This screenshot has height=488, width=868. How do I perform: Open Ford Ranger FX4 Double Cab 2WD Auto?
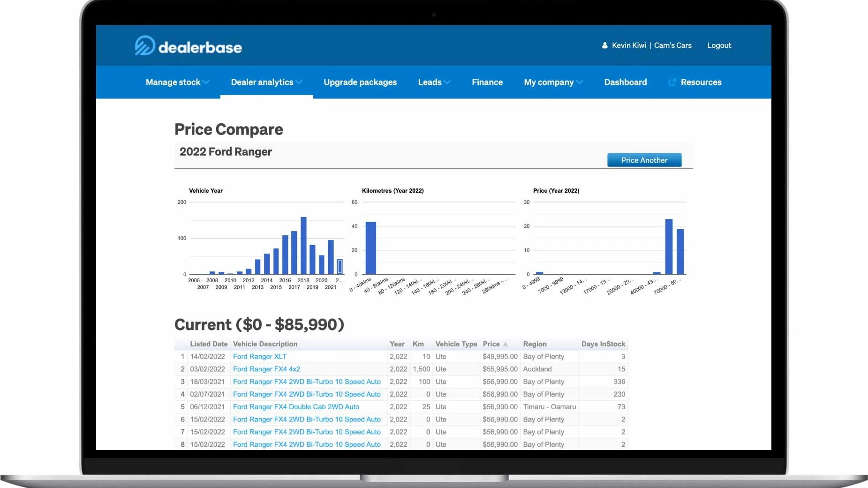pos(296,407)
